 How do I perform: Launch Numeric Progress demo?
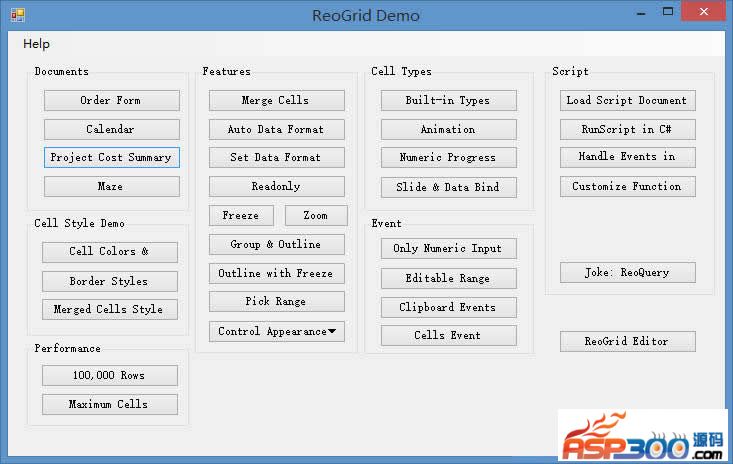[449, 157]
